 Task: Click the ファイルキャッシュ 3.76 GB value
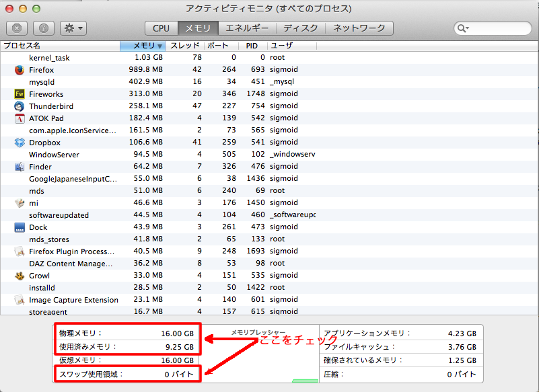(x=462, y=347)
